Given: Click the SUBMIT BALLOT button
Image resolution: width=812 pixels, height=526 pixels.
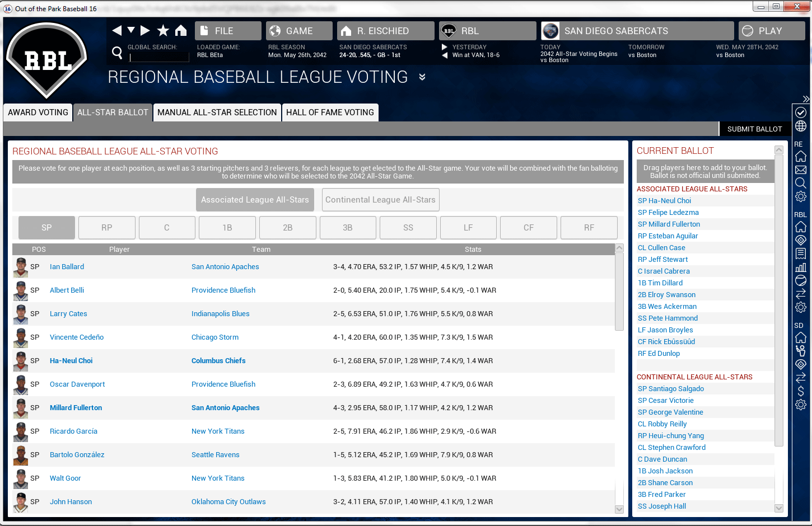Looking at the screenshot, I should point(754,129).
